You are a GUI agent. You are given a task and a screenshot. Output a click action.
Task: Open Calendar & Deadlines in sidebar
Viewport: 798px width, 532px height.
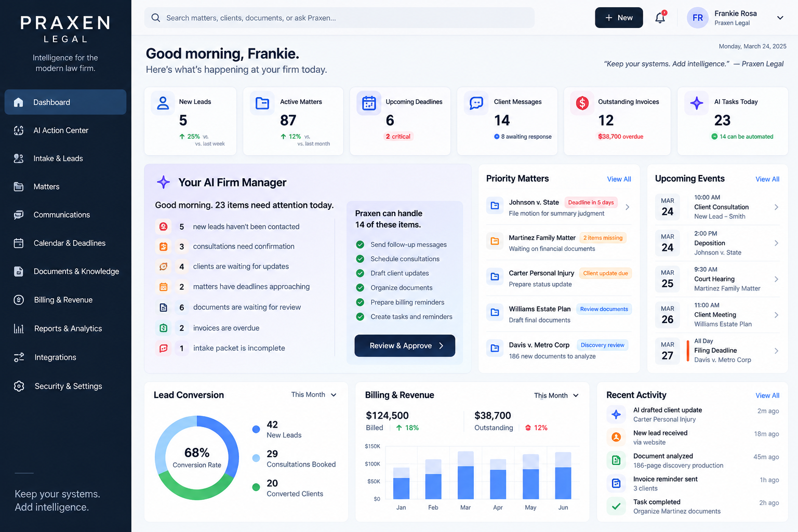(x=65, y=243)
